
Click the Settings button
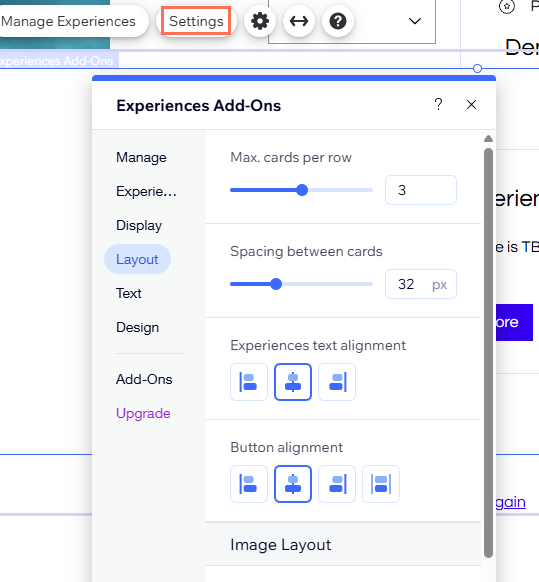[x=196, y=21]
